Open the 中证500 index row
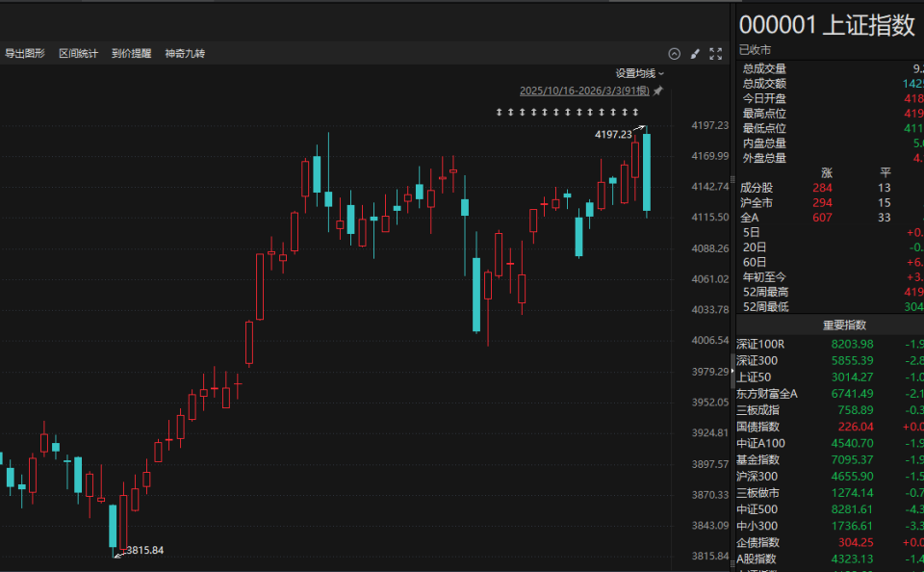Viewport: 924px width, 572px height. [831, 508]
